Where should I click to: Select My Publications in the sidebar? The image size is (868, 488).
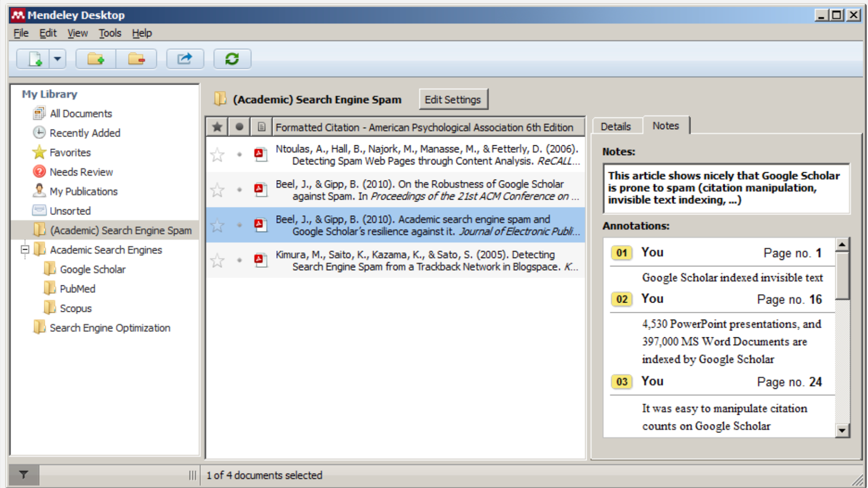83,192
